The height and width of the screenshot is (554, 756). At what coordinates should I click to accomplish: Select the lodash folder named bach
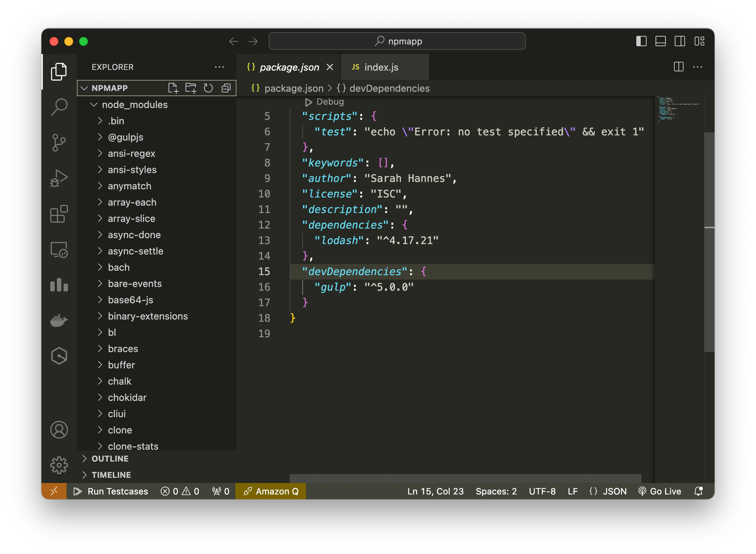[157, 267]
